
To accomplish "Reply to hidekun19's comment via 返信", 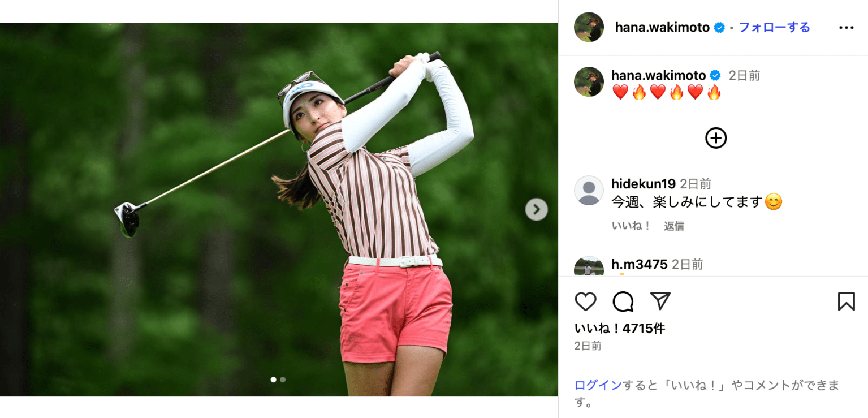I will (674, 226).
